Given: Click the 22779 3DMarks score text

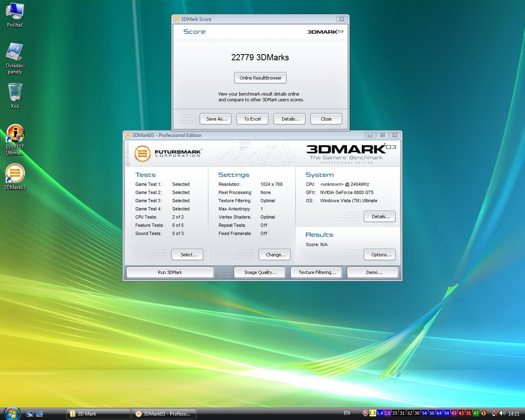Looking at the screenshot, I should pyautogui.click(x=260, y=57).
